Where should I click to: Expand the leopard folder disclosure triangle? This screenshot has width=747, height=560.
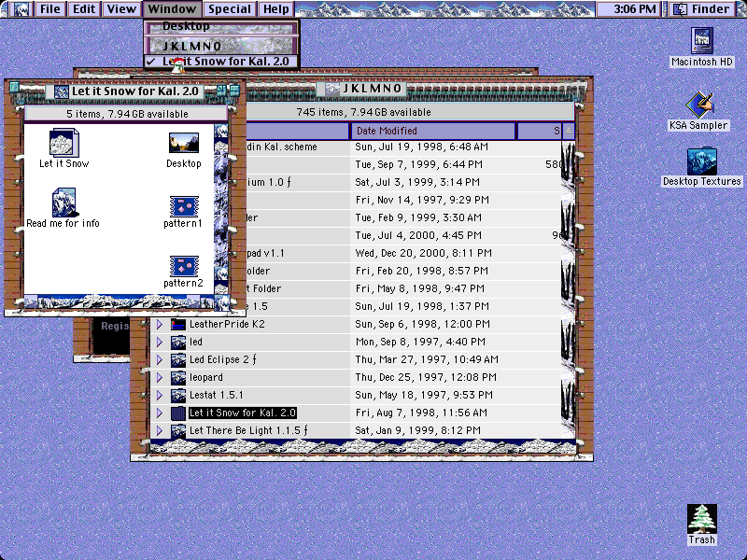[160, 378]
